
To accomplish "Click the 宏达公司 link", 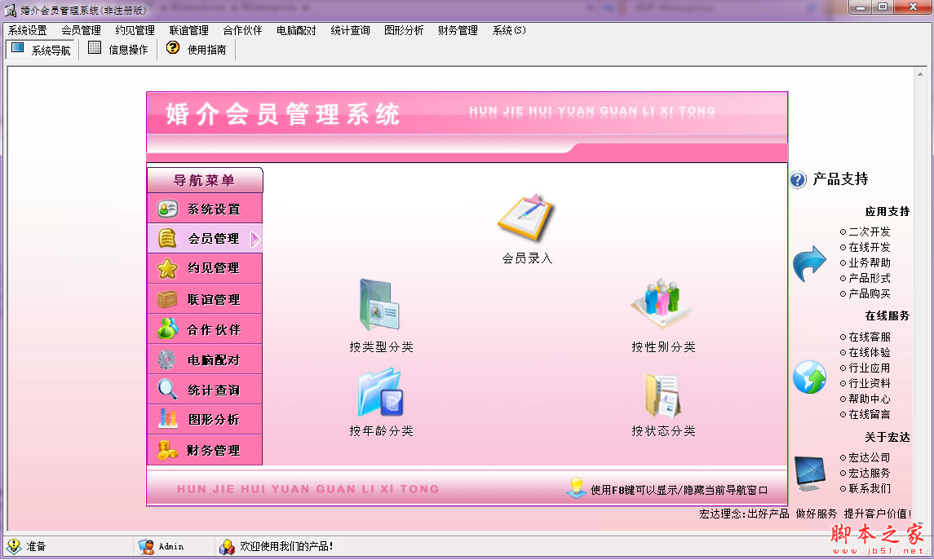I will pos(869,457).
